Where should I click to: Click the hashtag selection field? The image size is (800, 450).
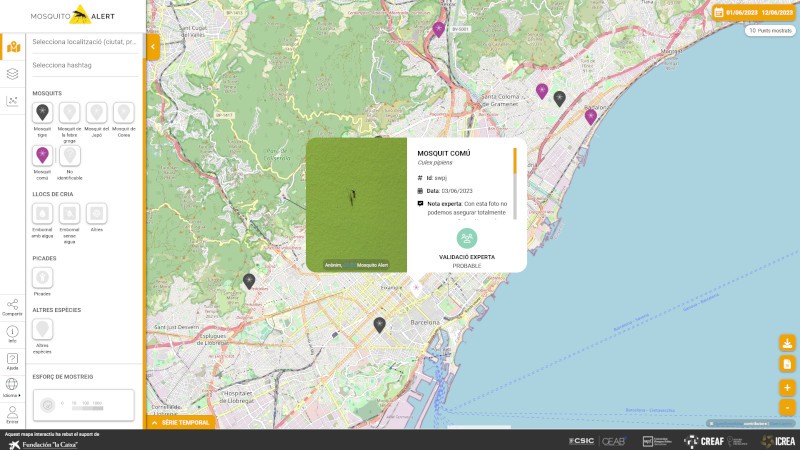[85, 65]
